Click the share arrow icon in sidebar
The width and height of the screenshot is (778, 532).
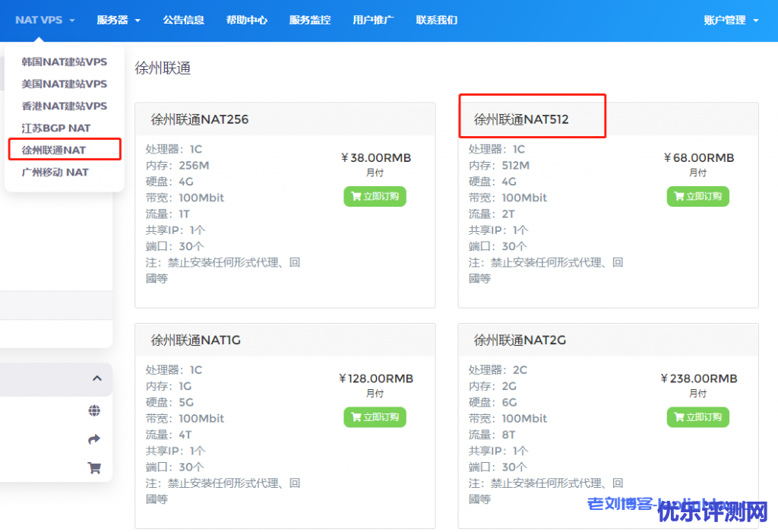(x=94, y=439)
